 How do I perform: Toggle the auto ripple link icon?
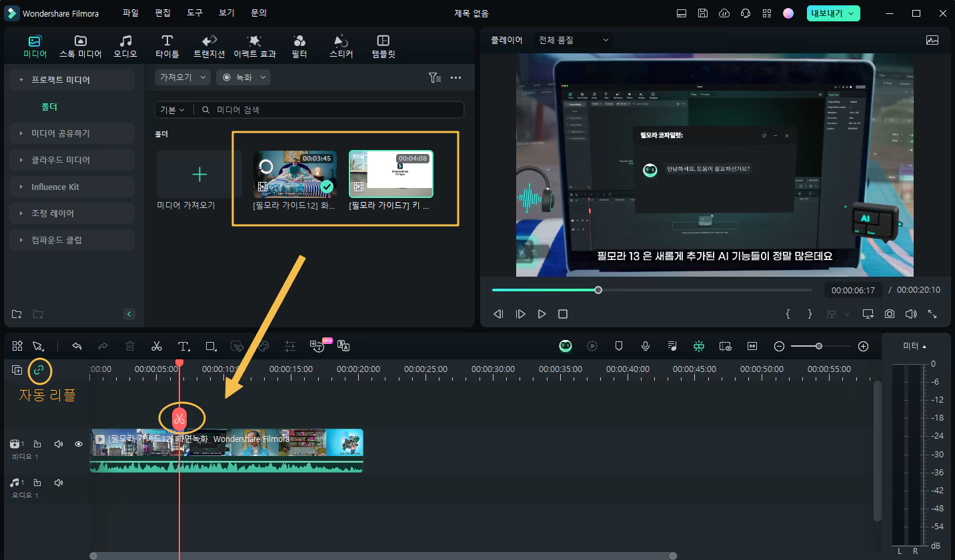39,370
